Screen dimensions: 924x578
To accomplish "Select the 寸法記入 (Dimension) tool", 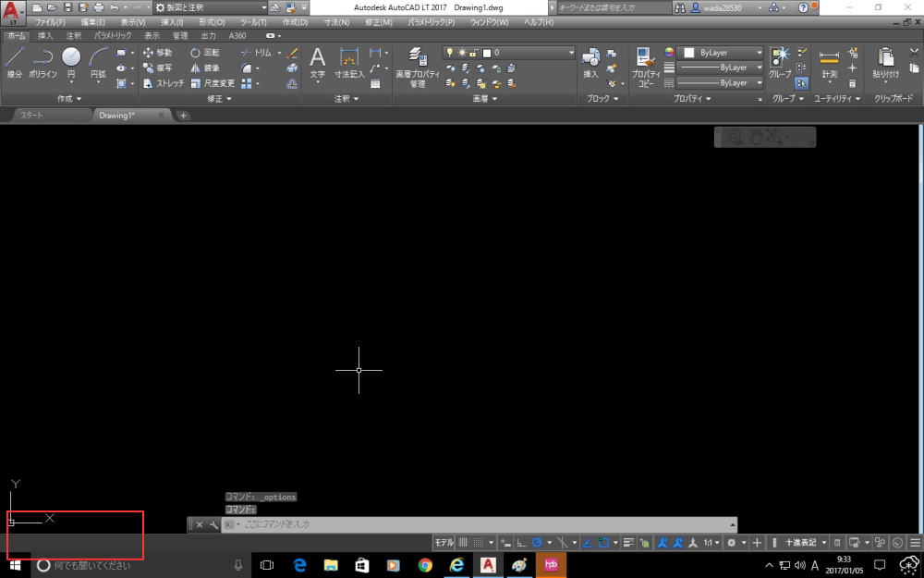I will pos(349,63).
